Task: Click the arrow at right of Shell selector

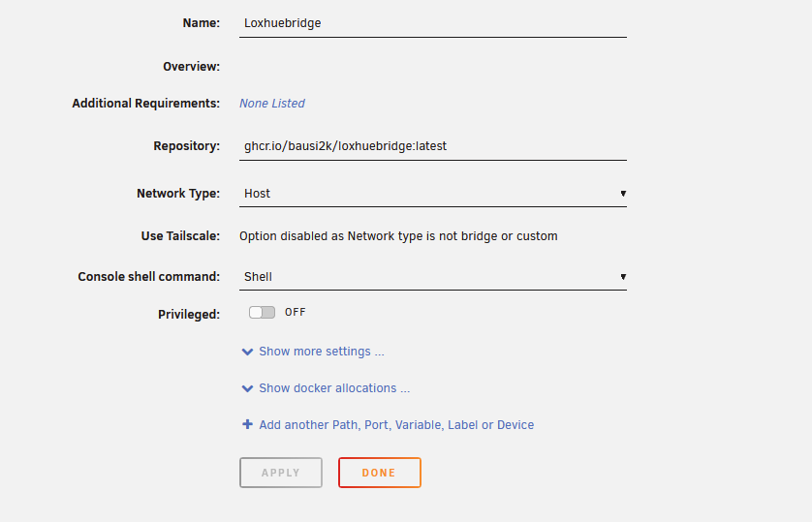Action: point(622,277)
